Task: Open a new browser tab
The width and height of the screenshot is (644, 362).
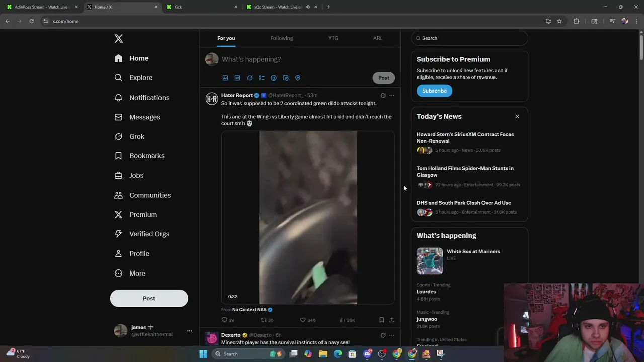Action: tap(328, 7)
